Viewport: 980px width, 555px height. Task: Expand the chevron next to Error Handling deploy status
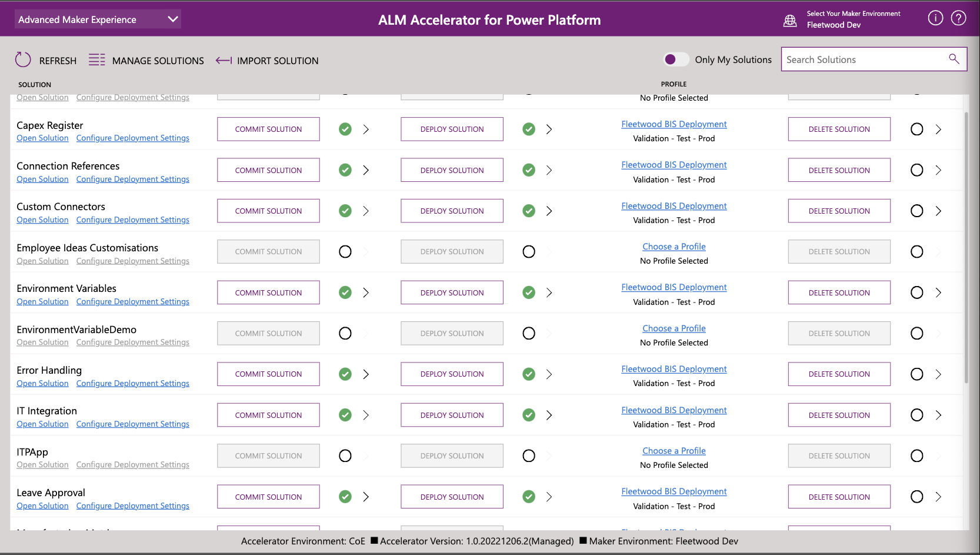click(549, 374)
